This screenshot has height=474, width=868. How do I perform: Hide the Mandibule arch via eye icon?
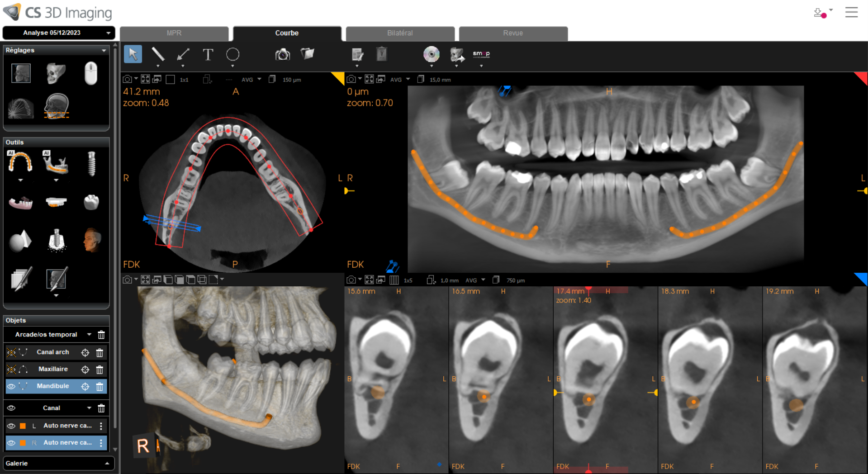click(11, 386)
